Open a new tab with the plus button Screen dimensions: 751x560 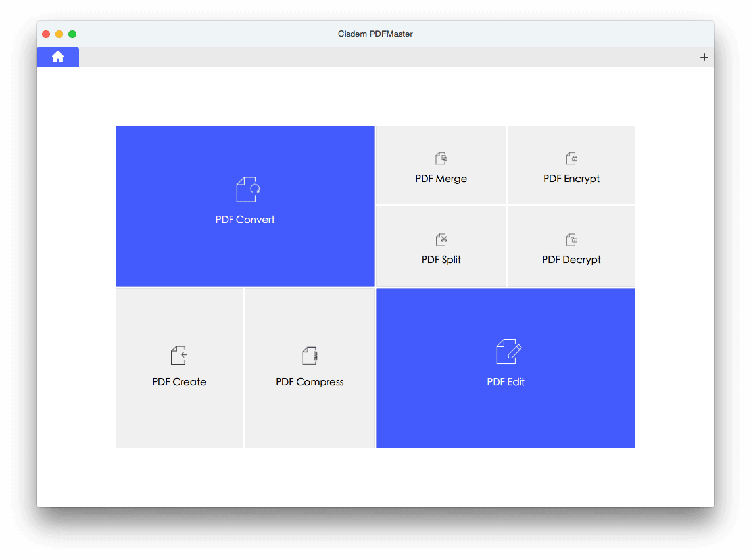click(x=704, y=57)
